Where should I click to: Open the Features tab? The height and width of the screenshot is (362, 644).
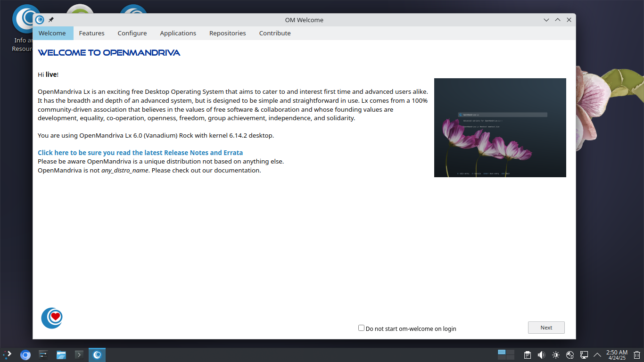click(x=92, y=33)
